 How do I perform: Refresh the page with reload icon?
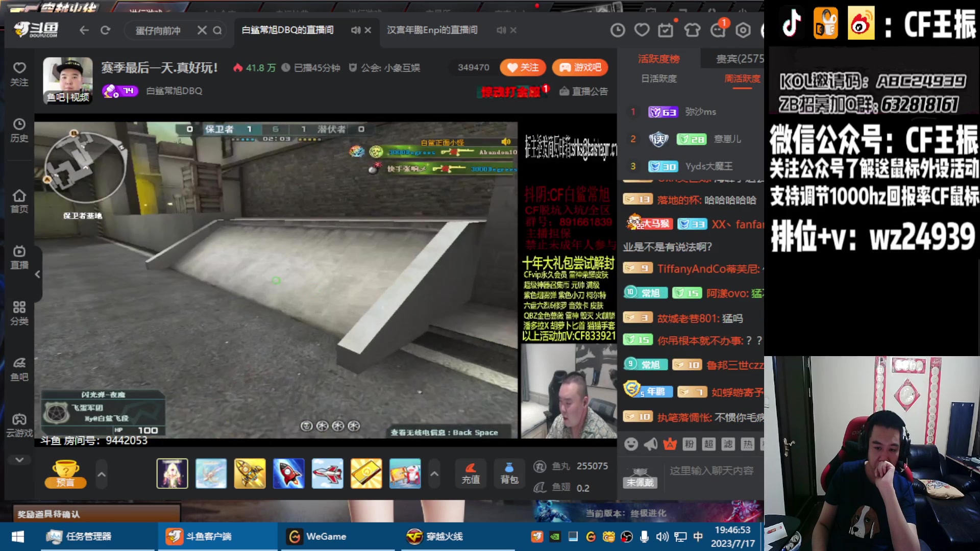(105, 30)
